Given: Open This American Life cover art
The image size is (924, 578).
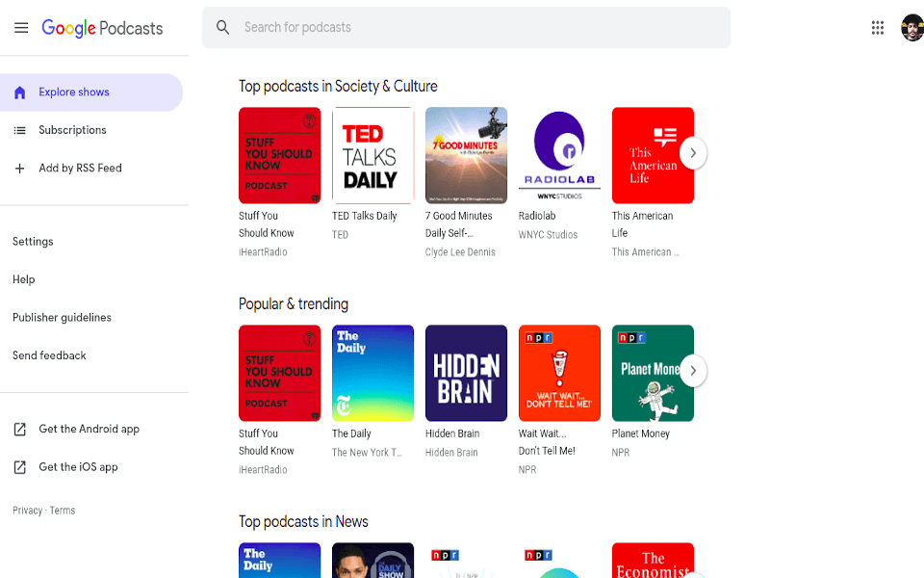Looking at the screenshot, I should pos(653,156).
